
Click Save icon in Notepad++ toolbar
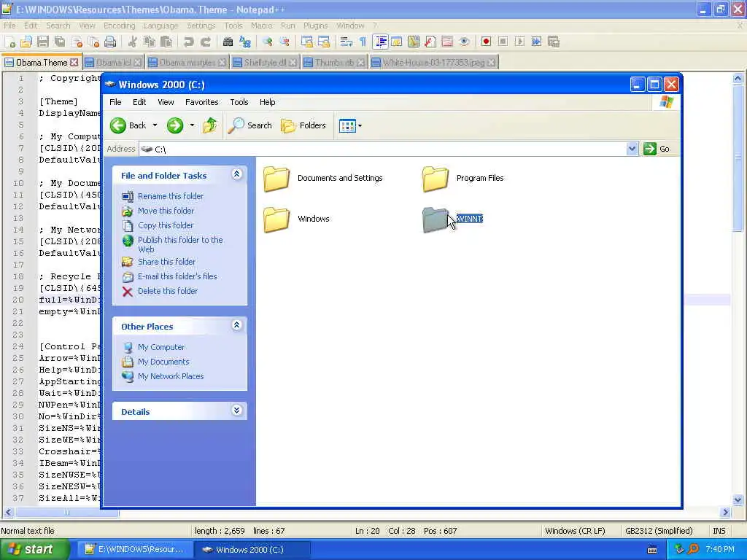[x=43, y=42]
